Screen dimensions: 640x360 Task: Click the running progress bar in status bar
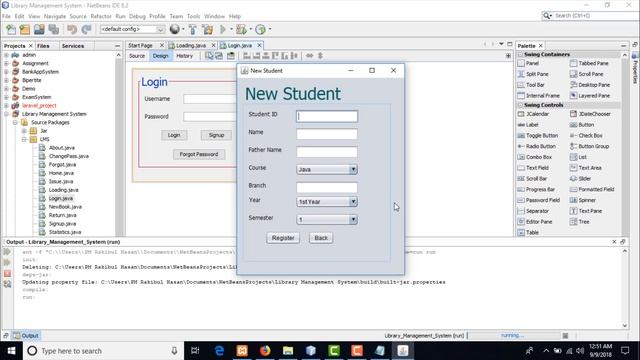click(513, 336)
